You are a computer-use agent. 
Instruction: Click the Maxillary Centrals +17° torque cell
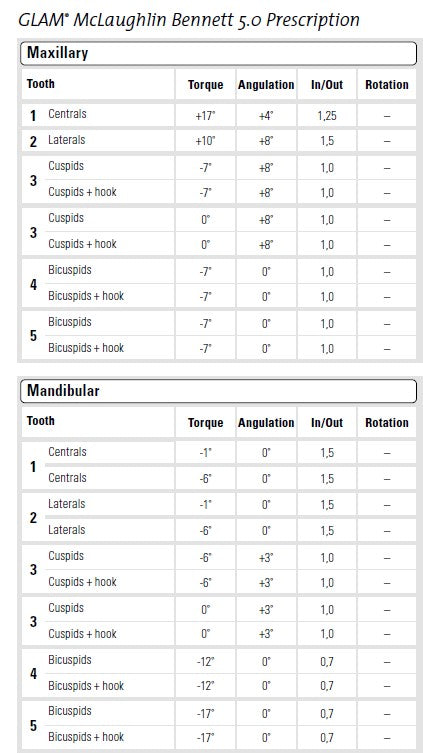point(205,116)
